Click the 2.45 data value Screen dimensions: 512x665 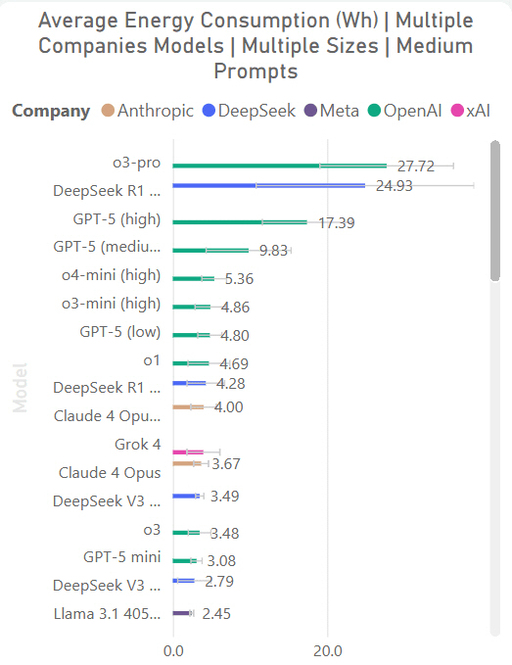[216, 614]
